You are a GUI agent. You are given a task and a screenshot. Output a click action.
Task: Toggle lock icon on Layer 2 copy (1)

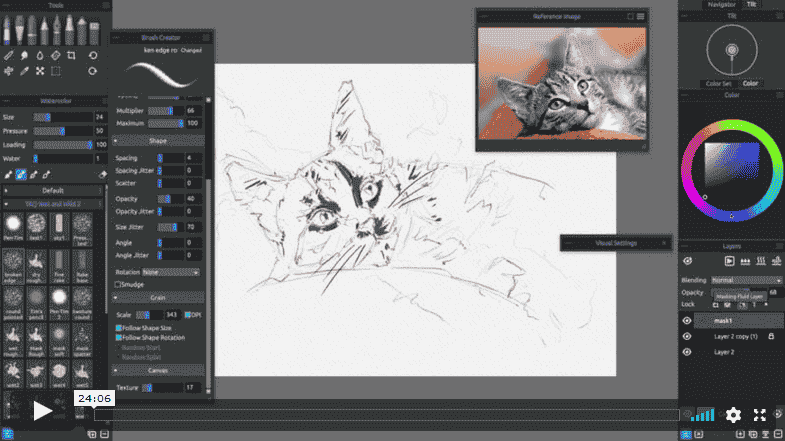pyautogui.click(x=771, y=336)
